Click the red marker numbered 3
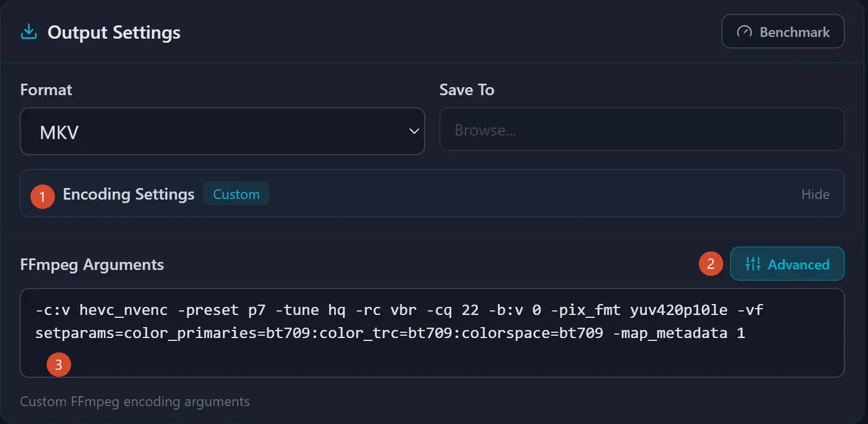868x424 pixels. 59,365
